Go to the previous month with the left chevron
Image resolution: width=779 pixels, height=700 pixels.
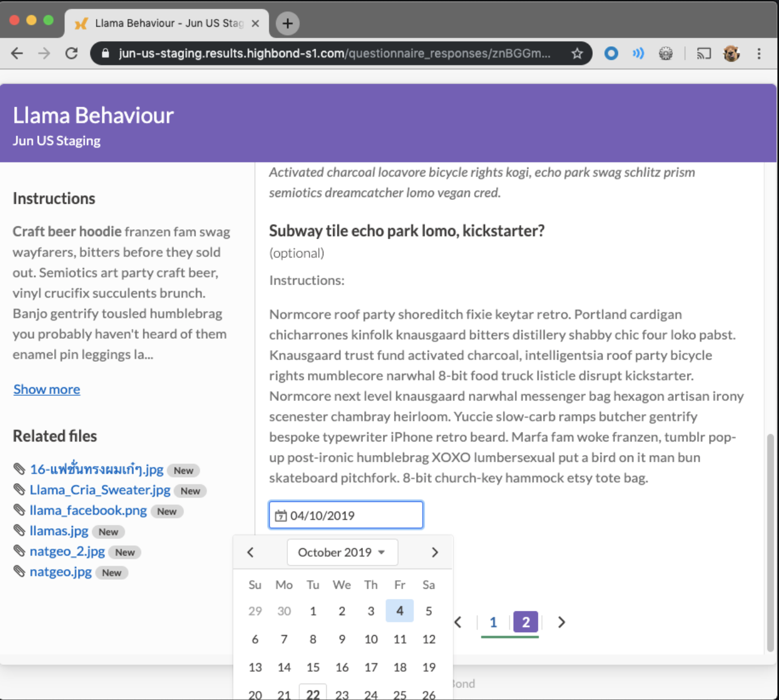[x=250, y=552]
